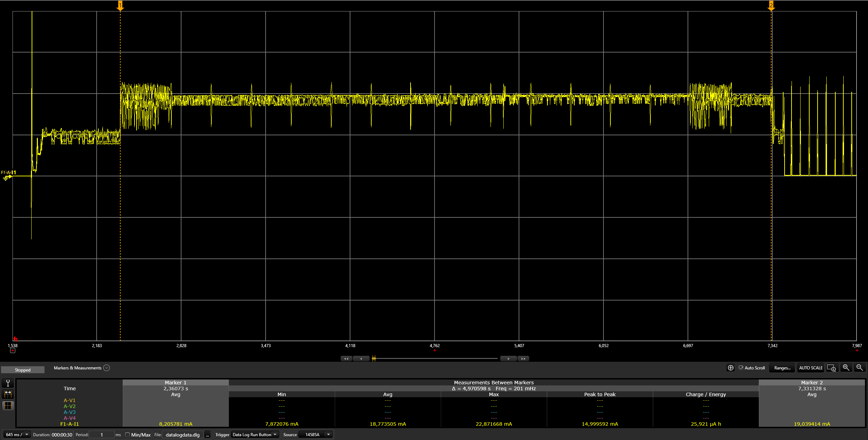Click the Min value 7,872076 mA

282,424
